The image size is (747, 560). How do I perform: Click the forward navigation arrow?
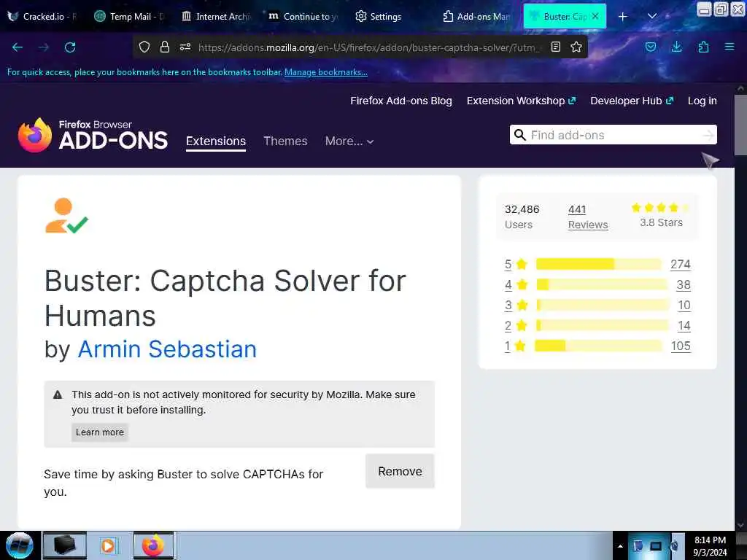[43, 47]
